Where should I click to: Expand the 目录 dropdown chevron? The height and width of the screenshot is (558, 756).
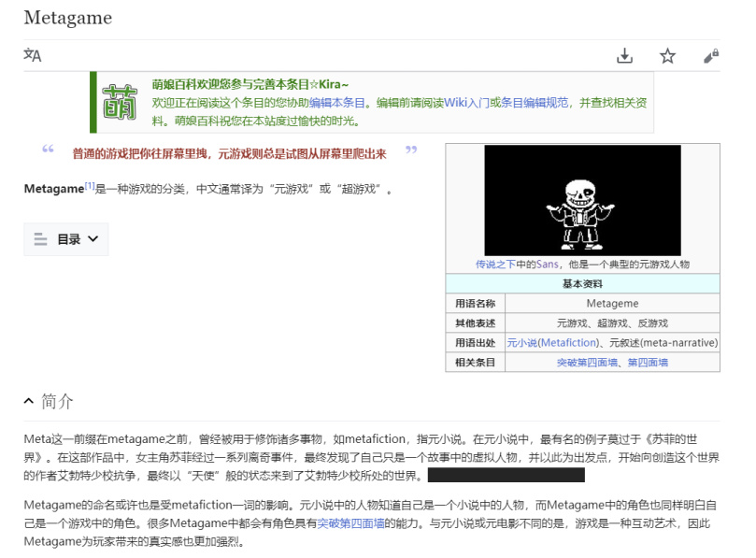(93, 238)
